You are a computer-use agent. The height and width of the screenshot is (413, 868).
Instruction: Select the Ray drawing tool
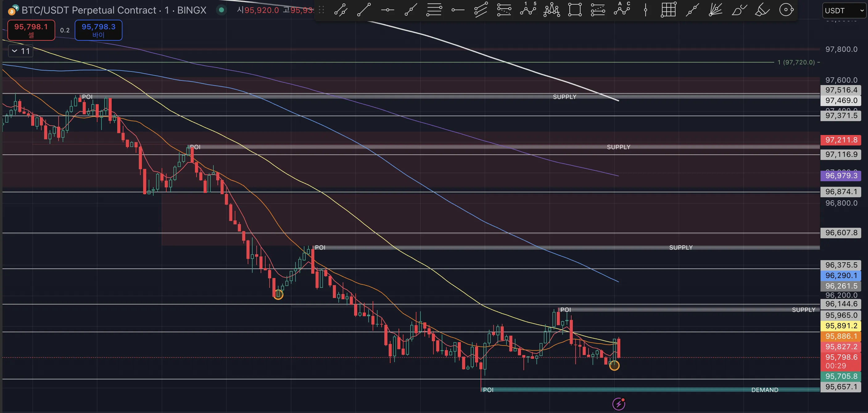point(411,10)
